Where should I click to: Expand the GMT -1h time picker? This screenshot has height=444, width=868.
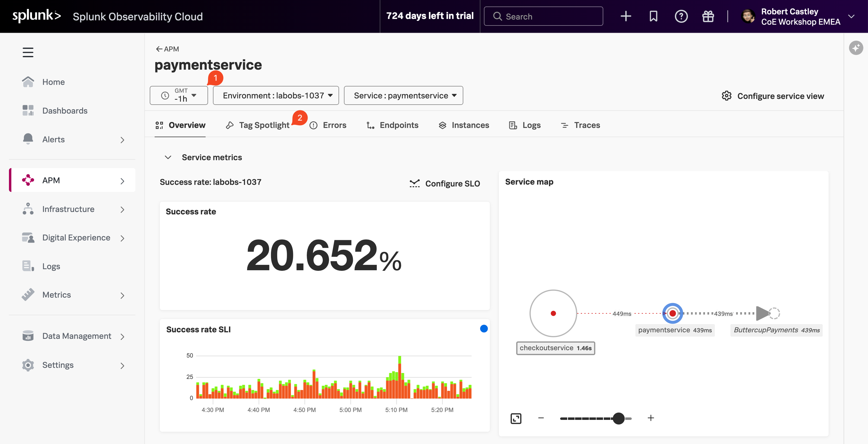(x=178, y=95)
